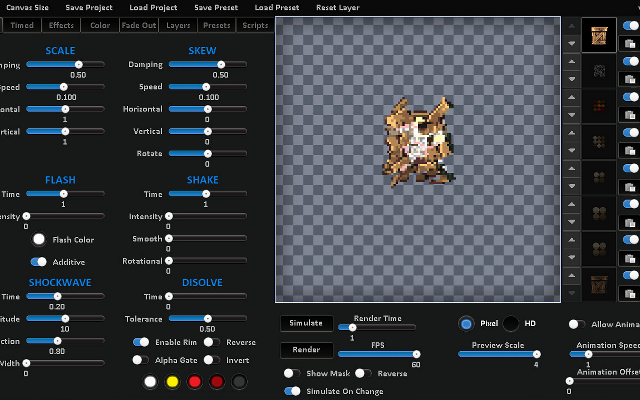The image size is (640, 400).
Task: Click the copy icon of the second layer
Action: click(x=630, y=79)
